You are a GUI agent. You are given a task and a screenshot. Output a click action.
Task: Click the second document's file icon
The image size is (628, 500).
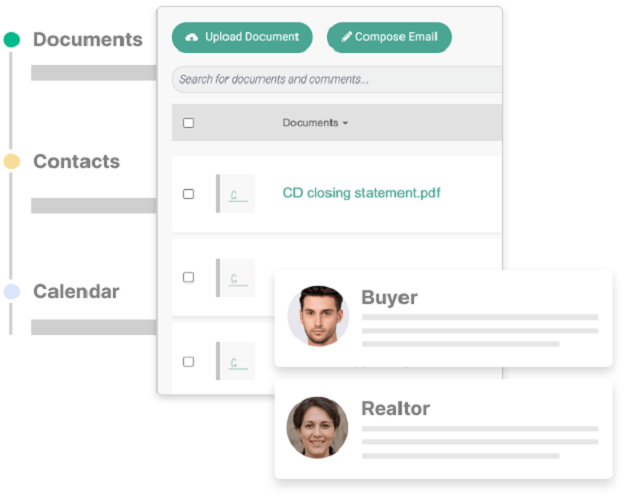tap(236, 278)
